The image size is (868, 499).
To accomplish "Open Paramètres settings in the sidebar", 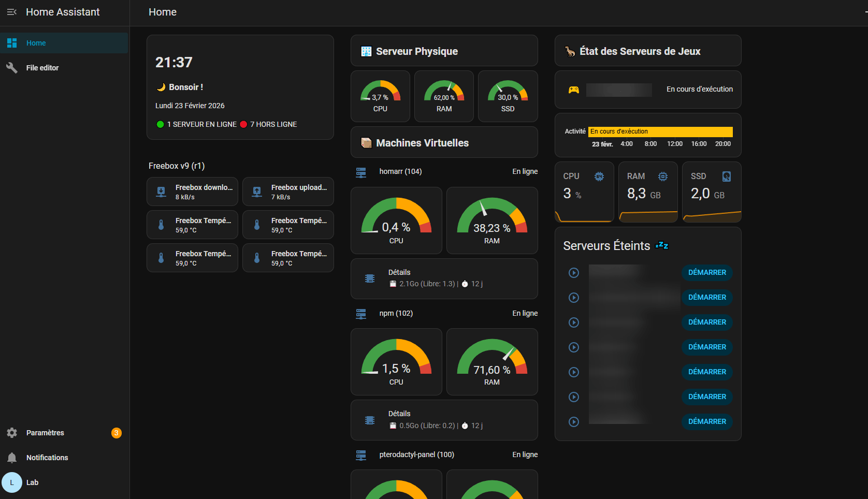I will coord(45,433).
